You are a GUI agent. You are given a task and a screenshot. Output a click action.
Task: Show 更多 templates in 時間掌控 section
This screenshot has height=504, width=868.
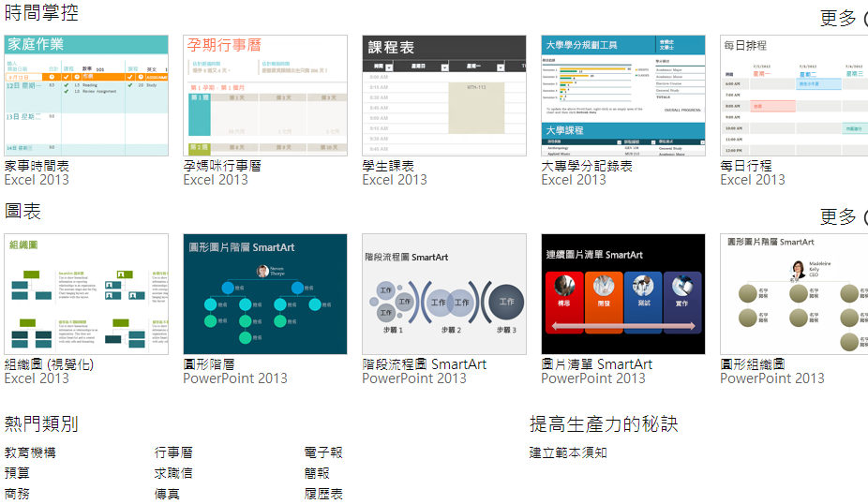click(x=840, y=18)
